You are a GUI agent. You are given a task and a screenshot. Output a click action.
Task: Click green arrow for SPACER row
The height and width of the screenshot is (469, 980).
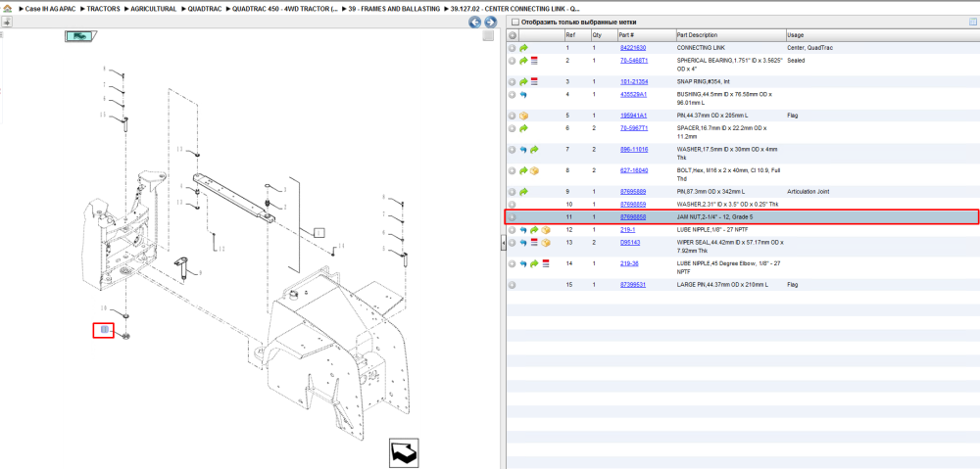point(523,128)
